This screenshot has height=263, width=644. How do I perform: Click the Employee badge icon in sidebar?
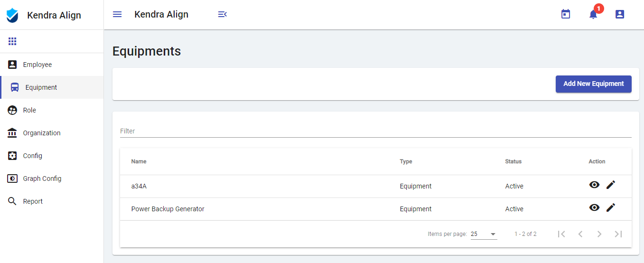point(12,65)
